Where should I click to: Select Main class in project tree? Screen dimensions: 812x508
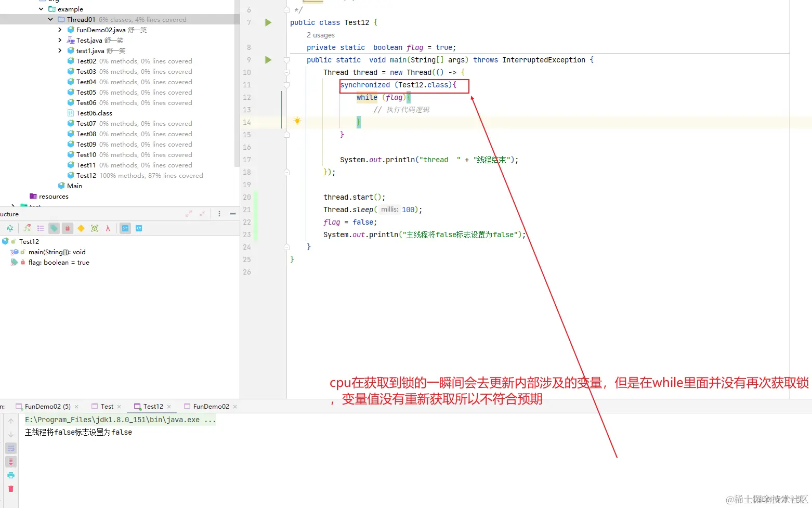[74, 186]
